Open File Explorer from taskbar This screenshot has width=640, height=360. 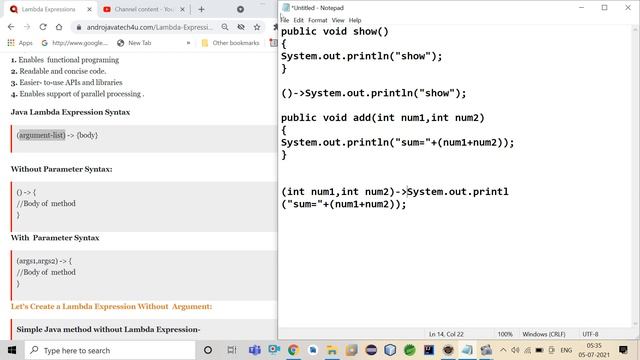(332, 350)
